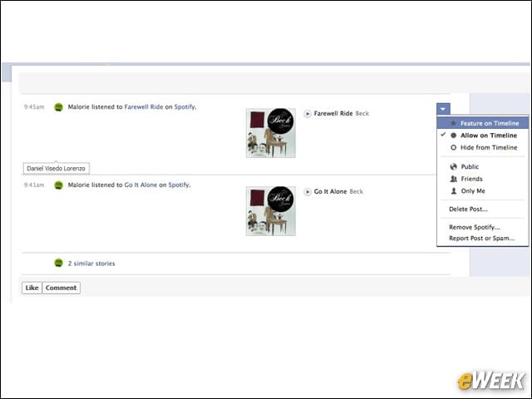
Task: Click the Daniel Visedo Lorenzo tooltip label
Action: (x=56, y=168)
